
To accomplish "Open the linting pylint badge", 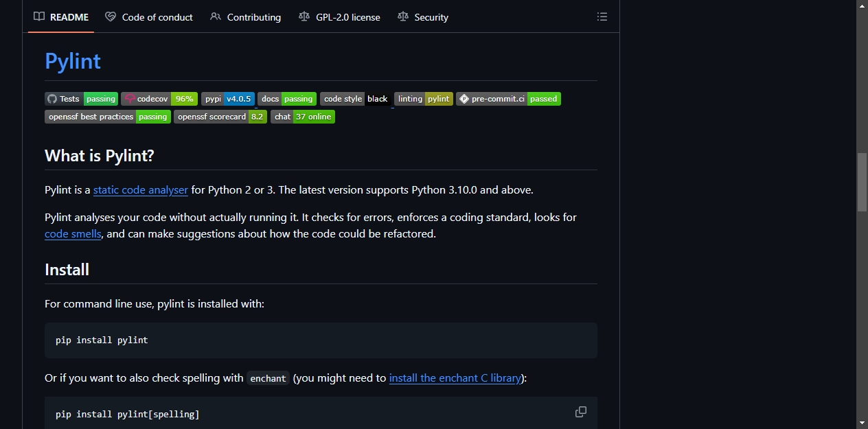I will [x=424, y=99].
